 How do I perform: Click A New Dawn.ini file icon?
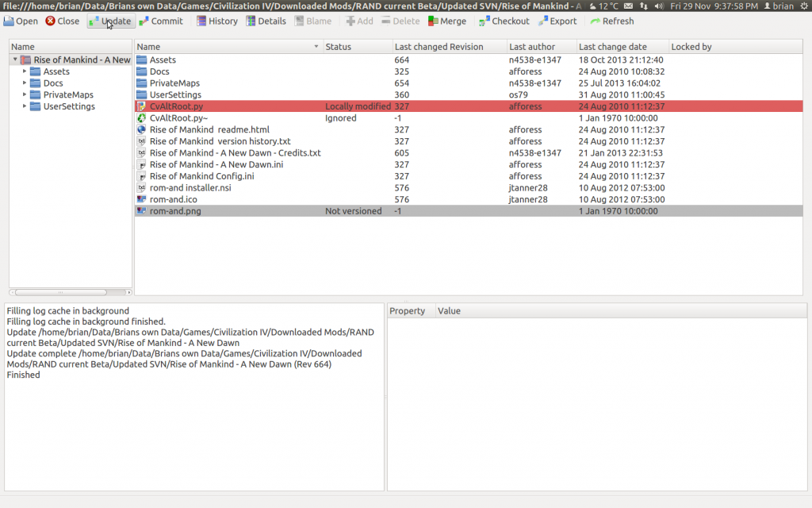(141, 164)
